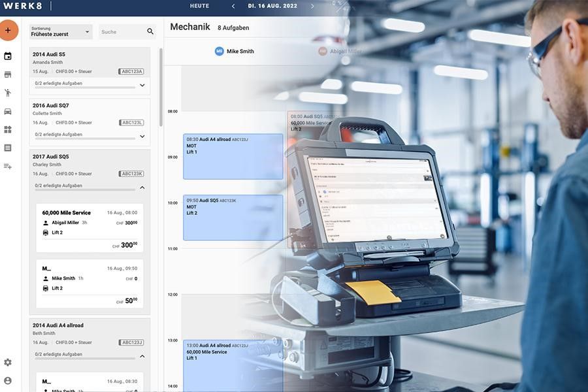The width and height of the screenshot is (588, 392).
Task: Click license plate ABC123K badge
Action: click(x=131, y=174)
